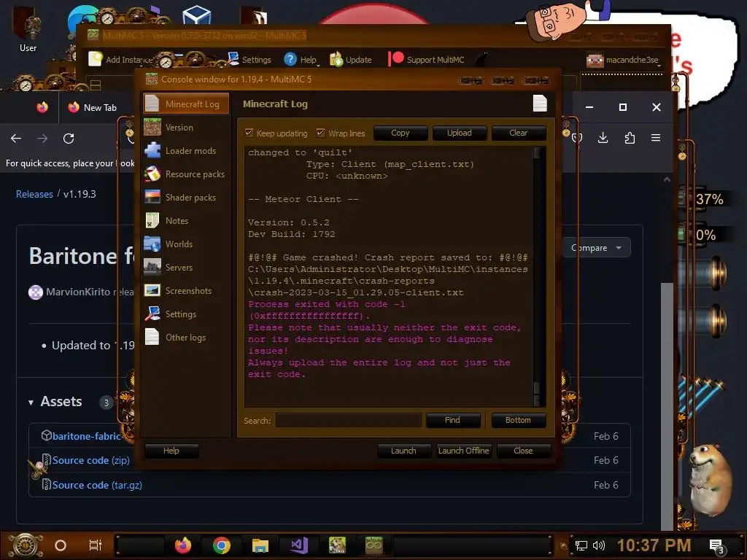747x560 pixels.
Task: Reload the Firefox page
Action: pyautogui.click(x=69, y=138)
